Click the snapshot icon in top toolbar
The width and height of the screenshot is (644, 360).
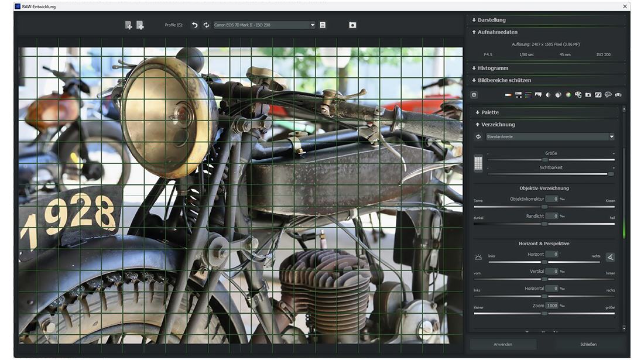352,25
